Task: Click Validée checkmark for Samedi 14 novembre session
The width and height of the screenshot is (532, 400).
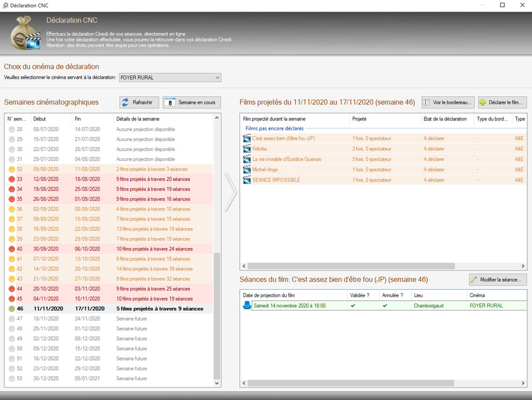Action: click(353, 306)
